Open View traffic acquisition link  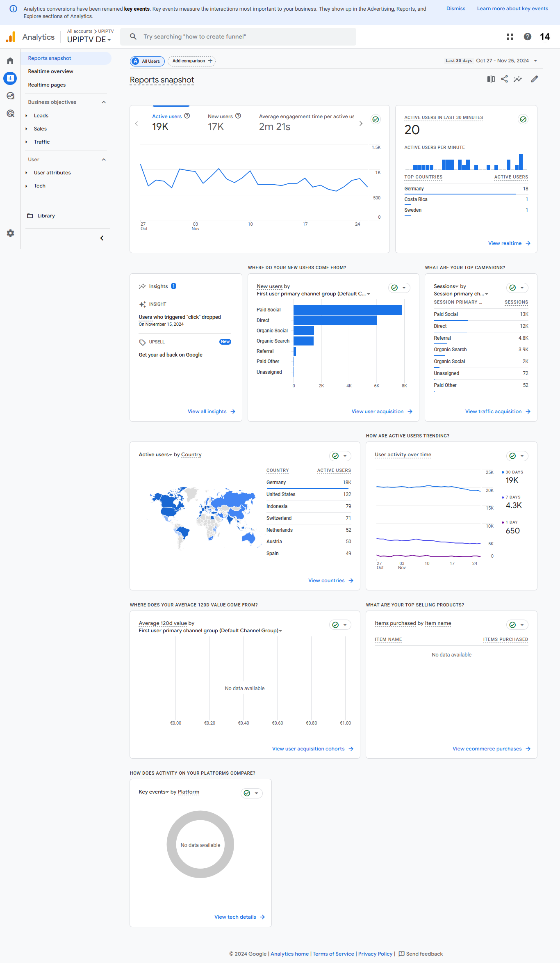point(498,412)
